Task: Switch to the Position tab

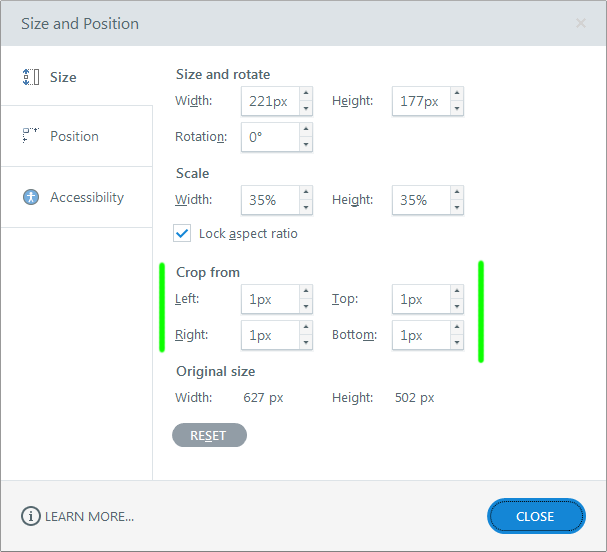Action: click(75, 136)
